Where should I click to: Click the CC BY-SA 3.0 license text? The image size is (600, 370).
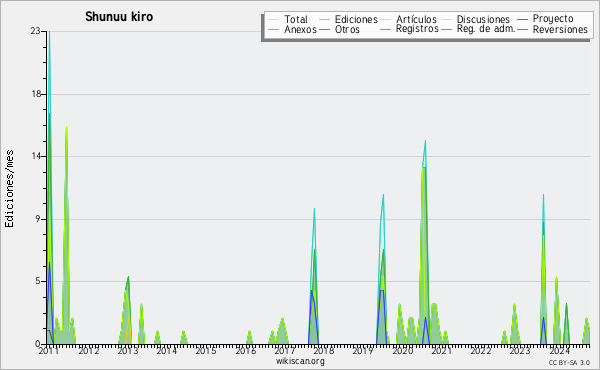[x=569, y=362]
